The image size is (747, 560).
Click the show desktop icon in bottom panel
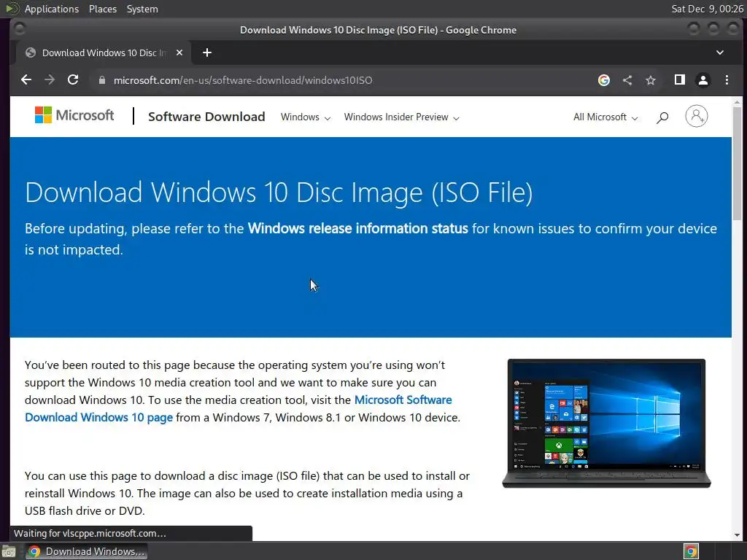9,551
